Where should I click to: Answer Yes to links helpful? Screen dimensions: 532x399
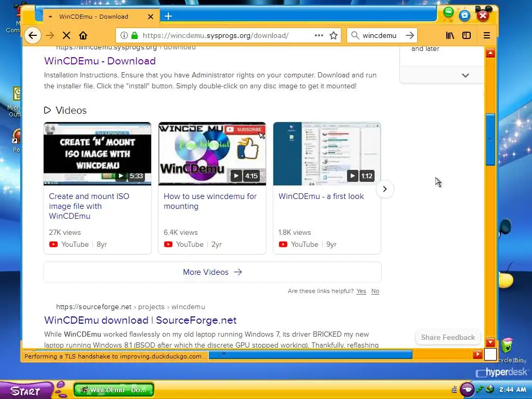coord(362,291)
